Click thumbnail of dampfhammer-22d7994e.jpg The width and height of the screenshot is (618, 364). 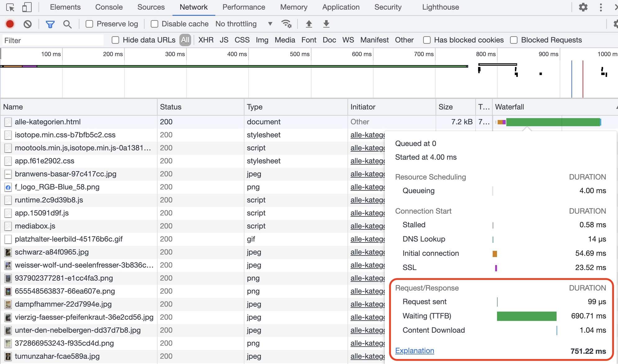(x=8, y=304)
